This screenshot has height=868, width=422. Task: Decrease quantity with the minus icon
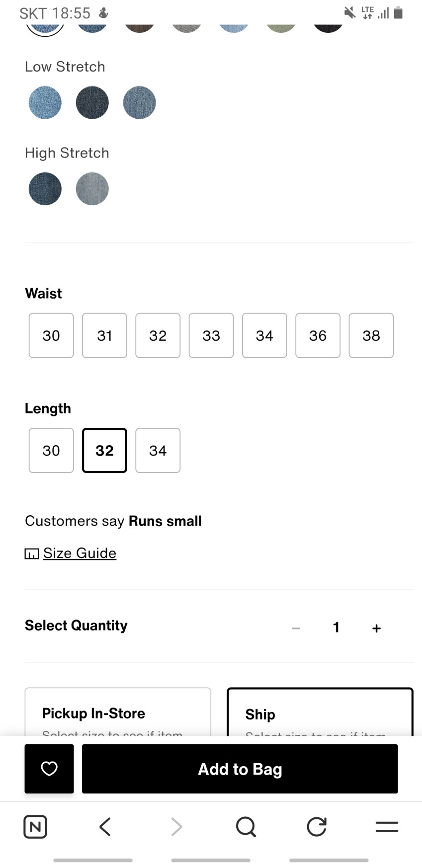(x=296, y=628)
